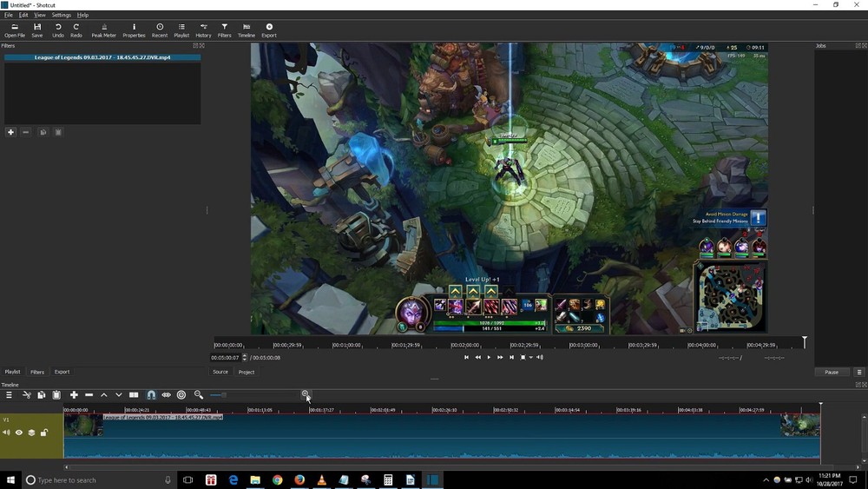Open the timeline hamburger menu

tap(9, 395)
